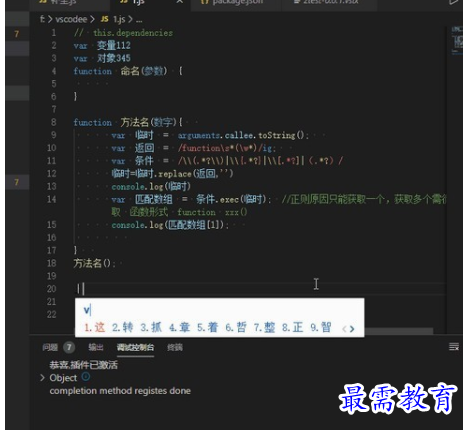Image resolution: width=463 pixels, height=430 pixels.
Task: Click the editor horizontal scrollbar
Action: pyautogui.click(x=398, y=331)
